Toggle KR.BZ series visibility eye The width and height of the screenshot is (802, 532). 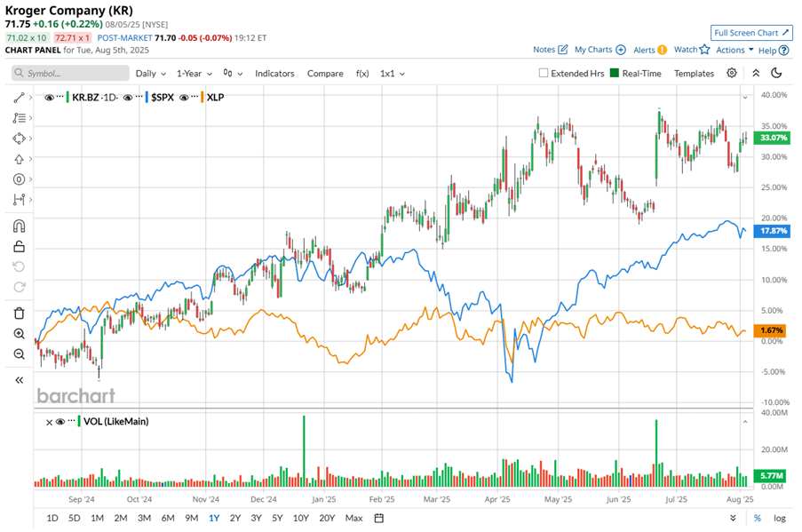(49, 97)
